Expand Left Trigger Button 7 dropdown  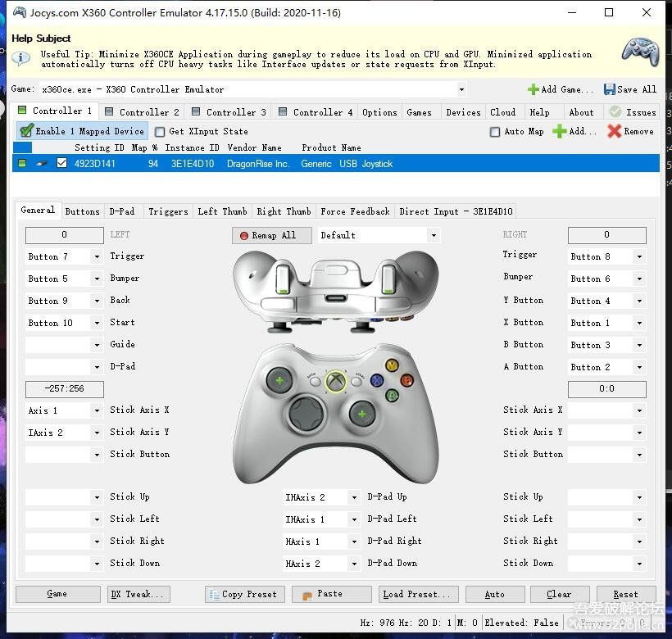pos(97,256)
